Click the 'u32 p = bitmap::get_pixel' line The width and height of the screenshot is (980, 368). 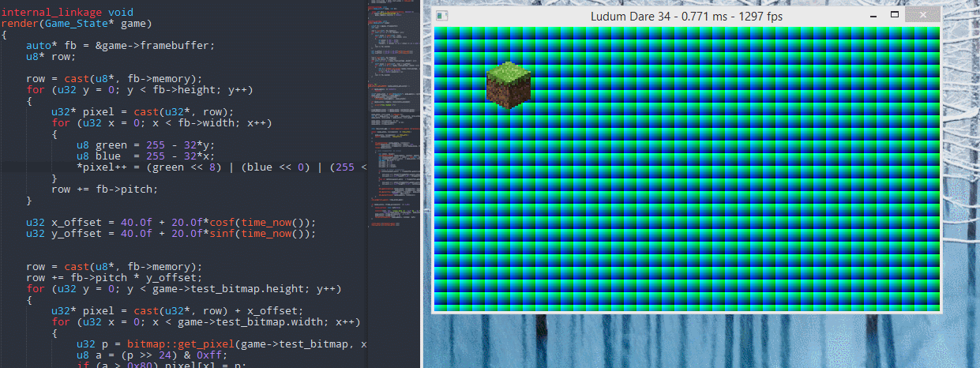[221, 344]
